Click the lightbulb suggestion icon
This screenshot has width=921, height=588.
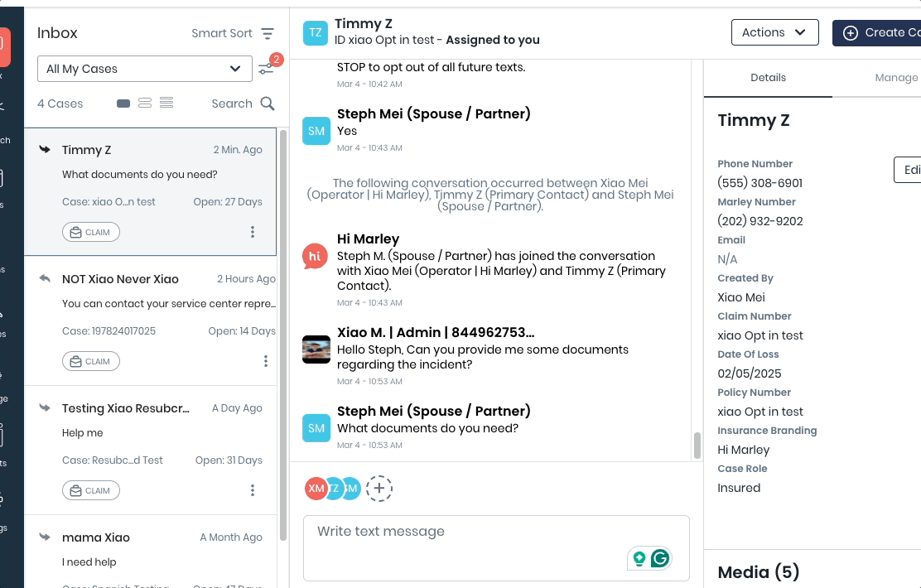pos(639,558)
